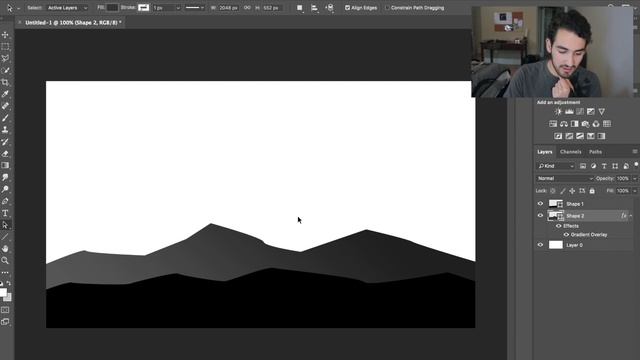The image size is (640, 360).
Task: Add a Color Balance adjustment
Action: click(564, 124)
